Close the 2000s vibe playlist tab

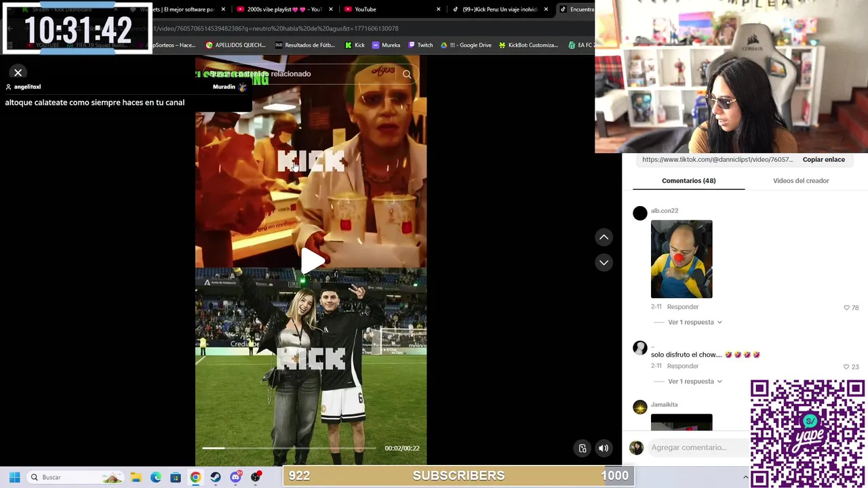coord(331,9)
